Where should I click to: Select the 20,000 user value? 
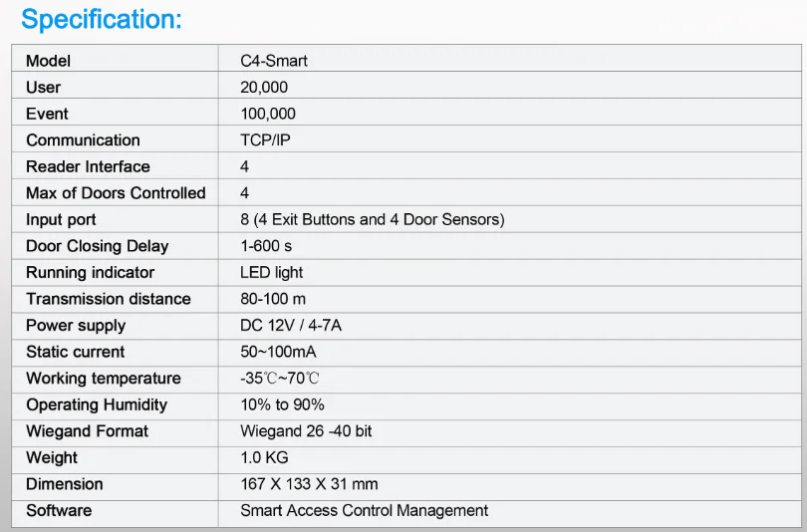click(264, 88)
